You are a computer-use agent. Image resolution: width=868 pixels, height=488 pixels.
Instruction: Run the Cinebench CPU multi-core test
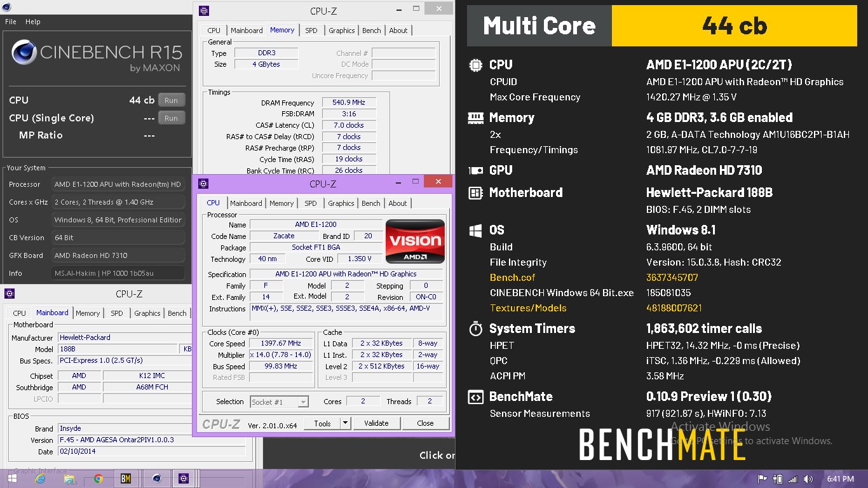(x=171, y=100)
